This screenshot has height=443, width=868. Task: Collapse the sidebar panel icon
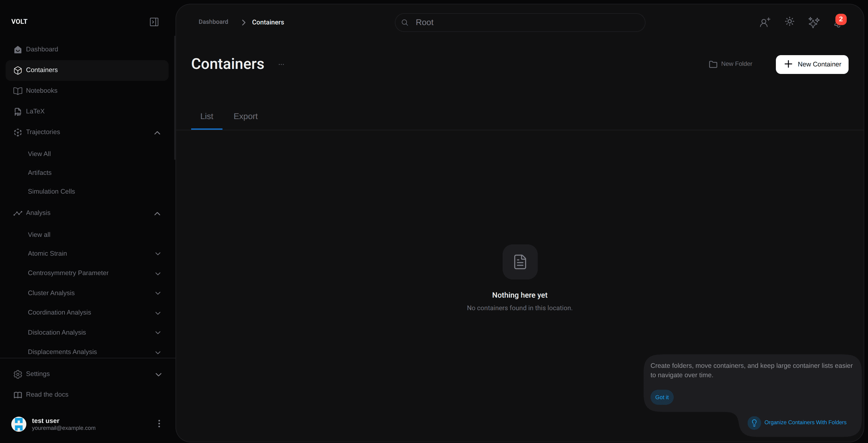click(154, 22)
